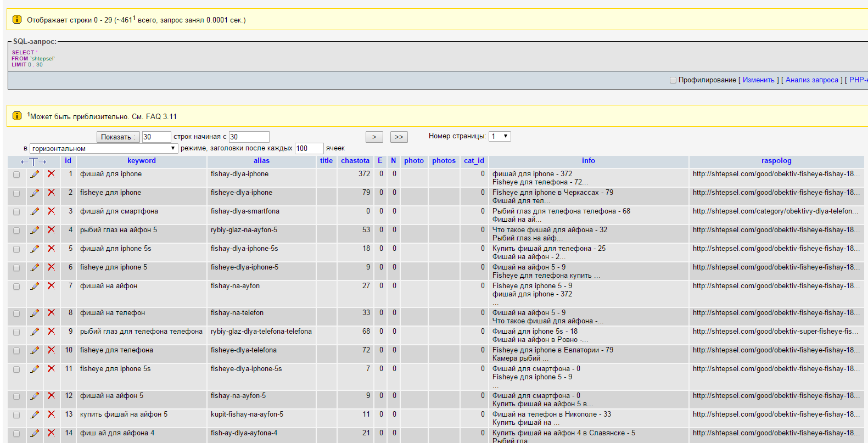Toggle full texts arrows icon in header
This screenshot has width=868, height=443.
tap(33, 161)
